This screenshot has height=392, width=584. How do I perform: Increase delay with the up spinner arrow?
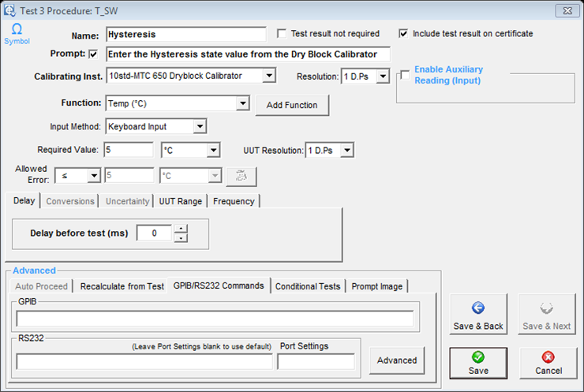click(x=181, y=229)
